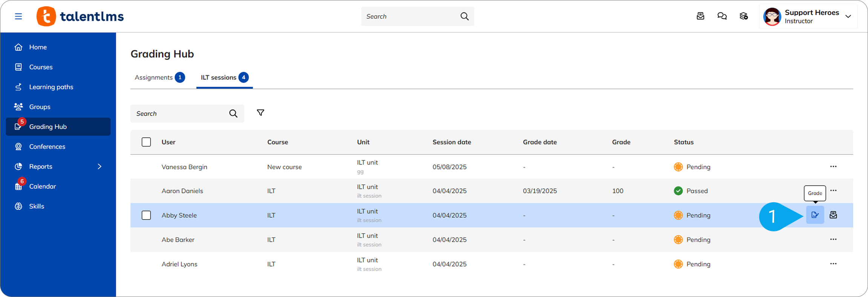Image resolution: width=868 pixels, height=297 pixels.
Task: Switch to the Assignments tab
Action: pyautogui.click(x=154, y=78)
